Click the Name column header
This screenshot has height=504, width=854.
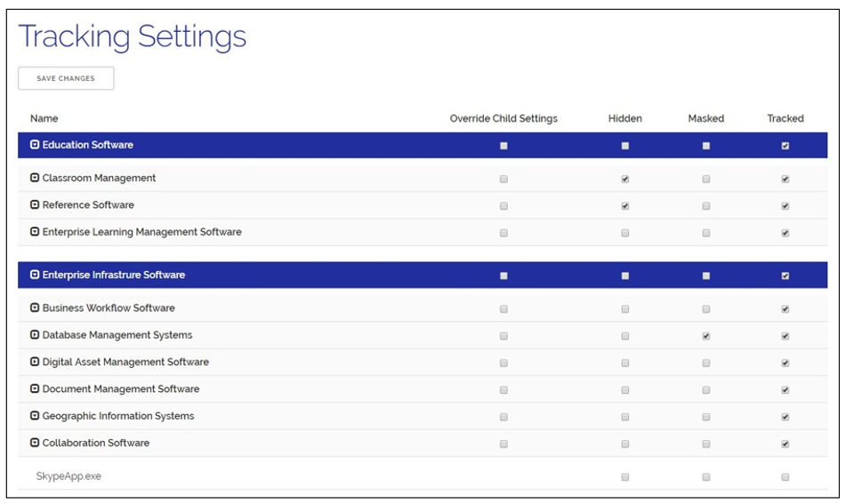(x=44, y=118)
